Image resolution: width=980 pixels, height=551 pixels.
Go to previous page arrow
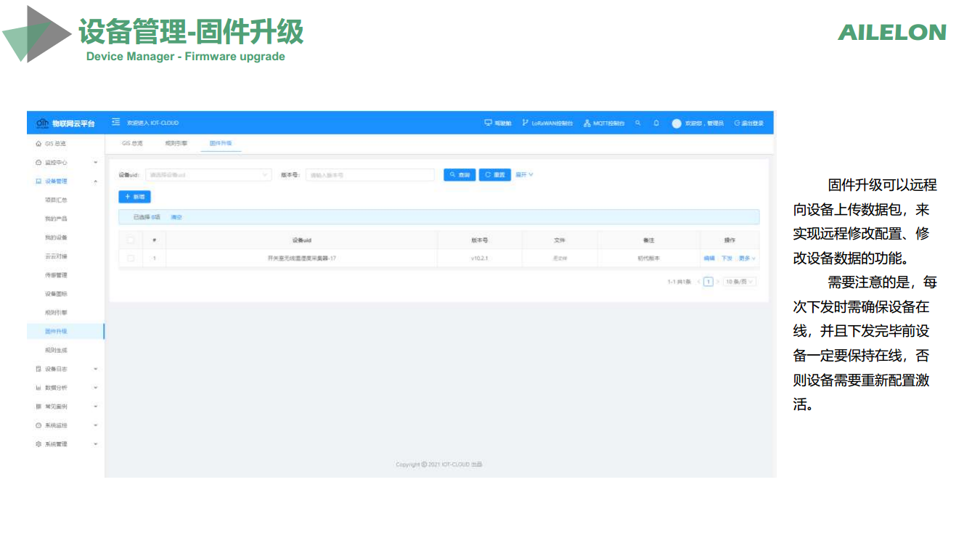click(x=698, y=282)
